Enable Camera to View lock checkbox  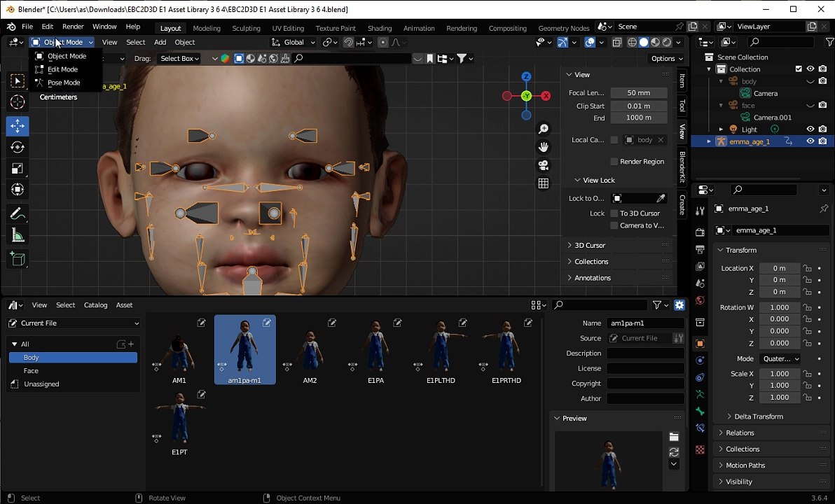click(x=614, y=225)
